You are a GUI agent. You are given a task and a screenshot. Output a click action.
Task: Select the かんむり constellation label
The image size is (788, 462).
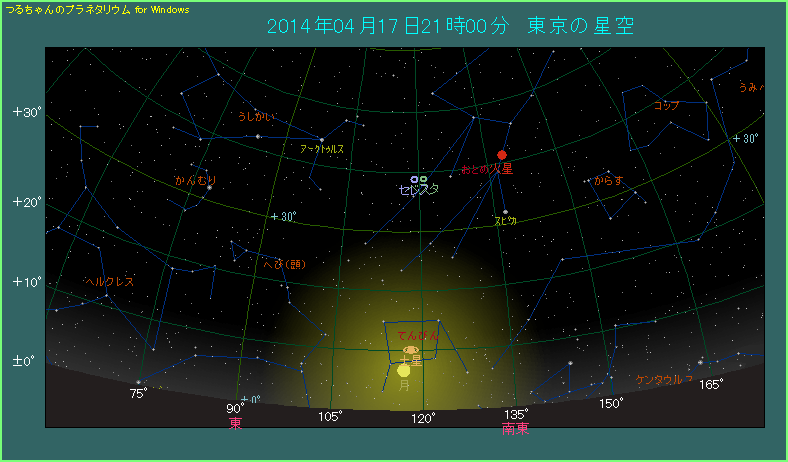point(195,181)
